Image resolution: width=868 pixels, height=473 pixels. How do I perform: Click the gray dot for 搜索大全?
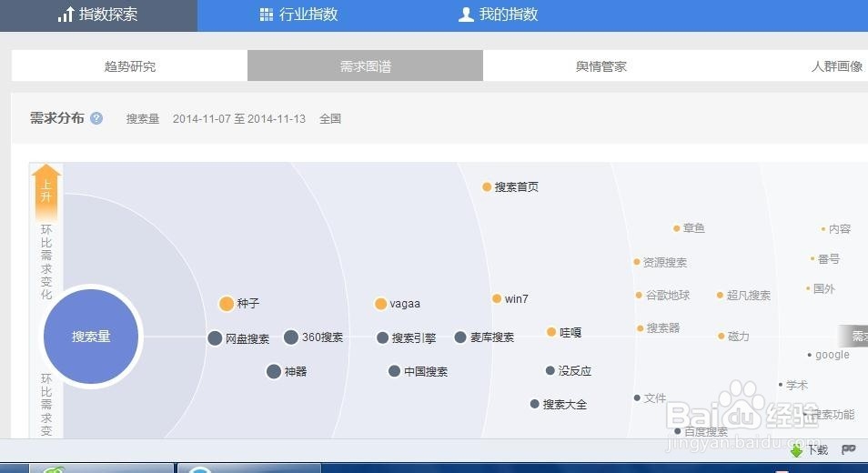click(x=535, y=404)
